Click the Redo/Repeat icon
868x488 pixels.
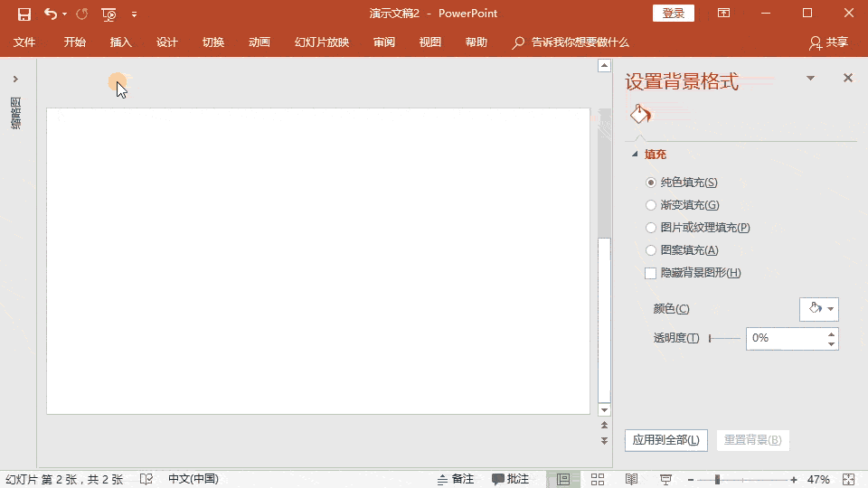pos(82,14)
